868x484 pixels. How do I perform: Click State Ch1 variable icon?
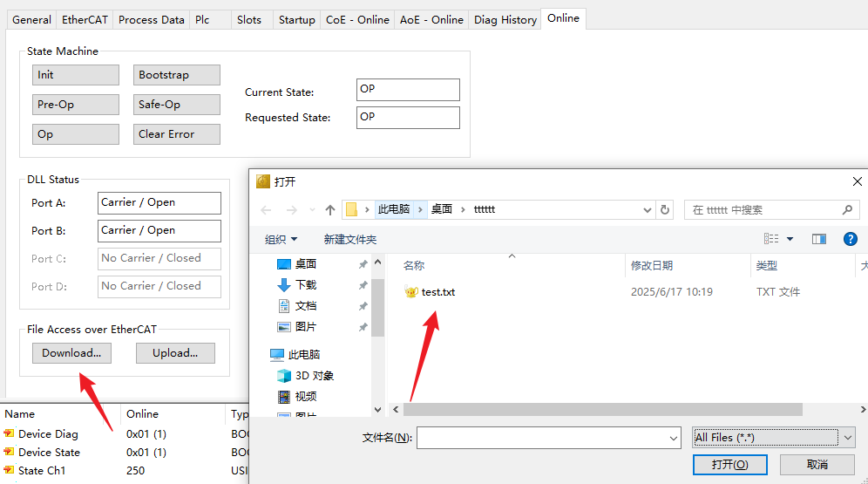9,470
